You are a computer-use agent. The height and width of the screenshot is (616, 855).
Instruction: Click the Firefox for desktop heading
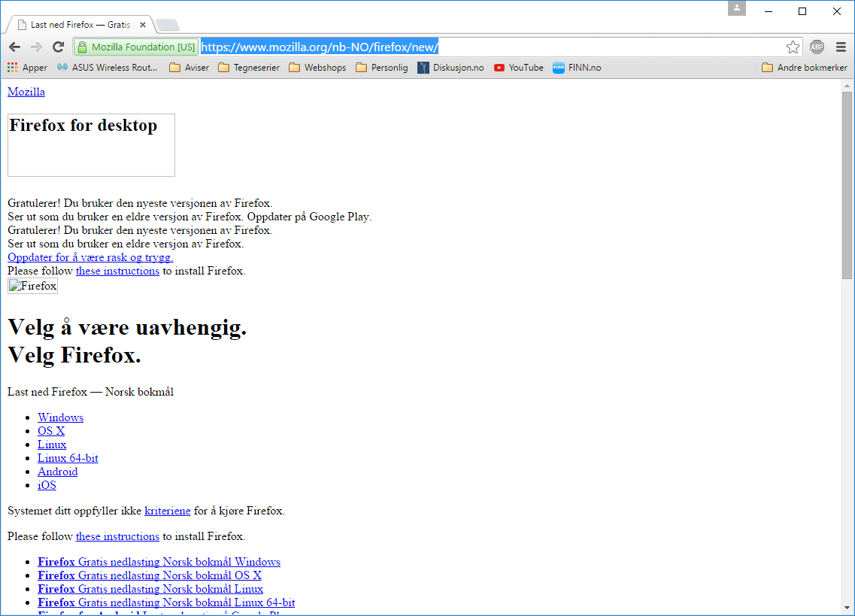click(x=83, y=126)
